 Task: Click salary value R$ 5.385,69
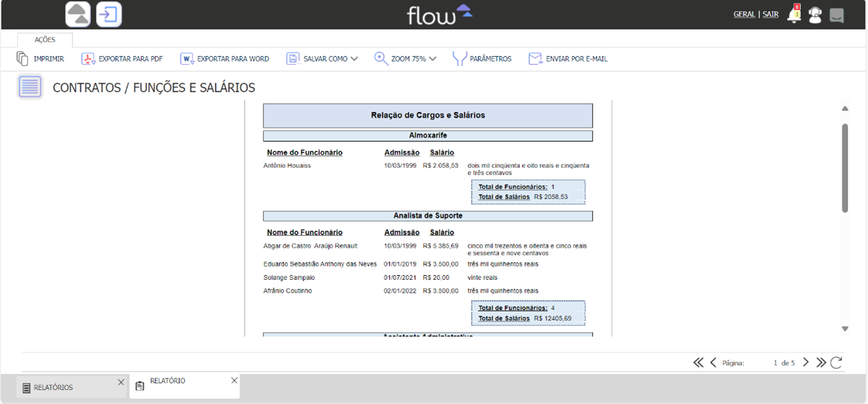click(441, 246)
